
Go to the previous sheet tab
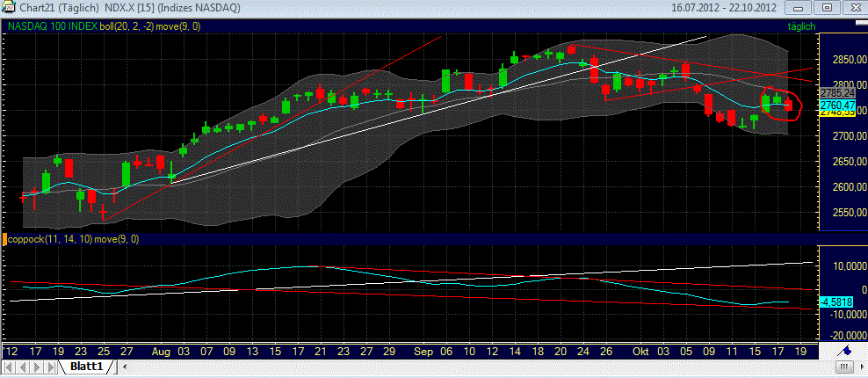coord(21,367)
